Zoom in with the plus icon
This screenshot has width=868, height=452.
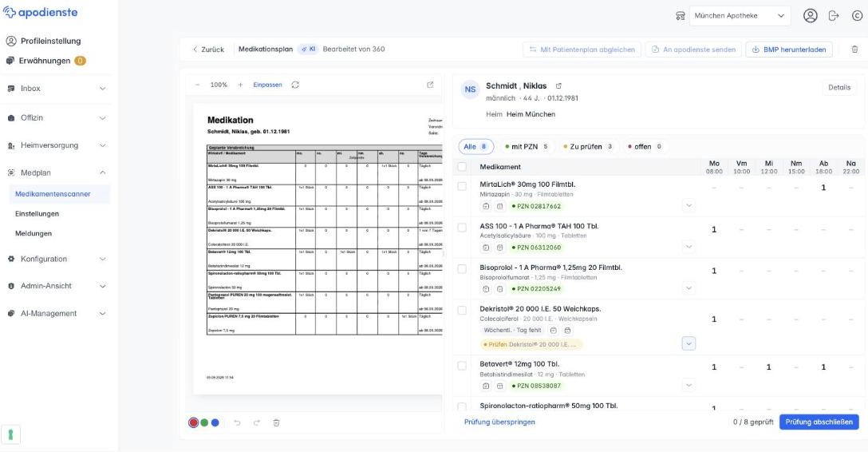[x=240, y=85]
